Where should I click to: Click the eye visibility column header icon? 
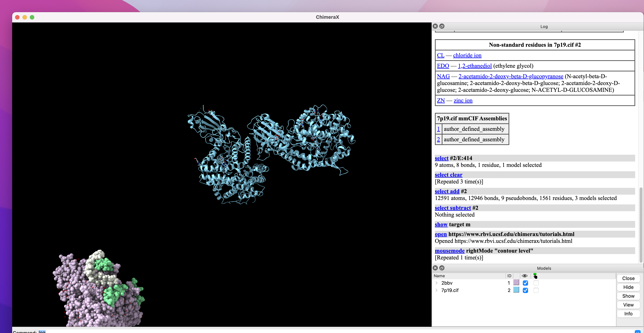(525, 276)
